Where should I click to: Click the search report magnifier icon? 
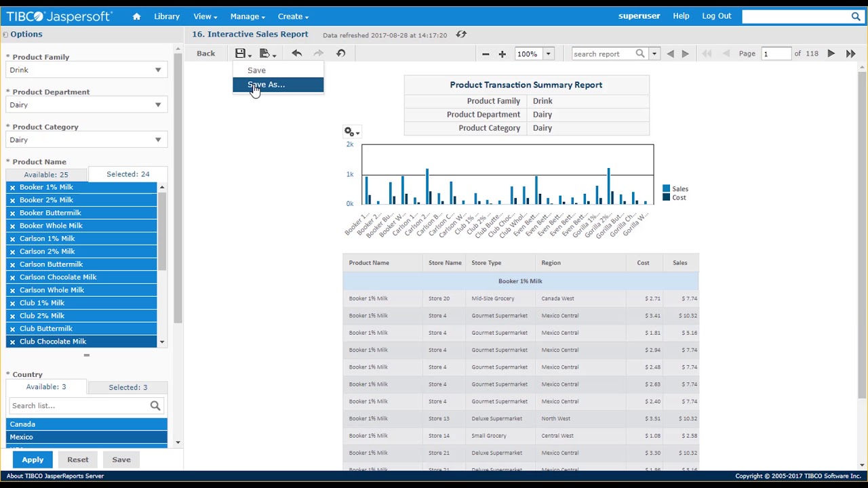point(640,54)
